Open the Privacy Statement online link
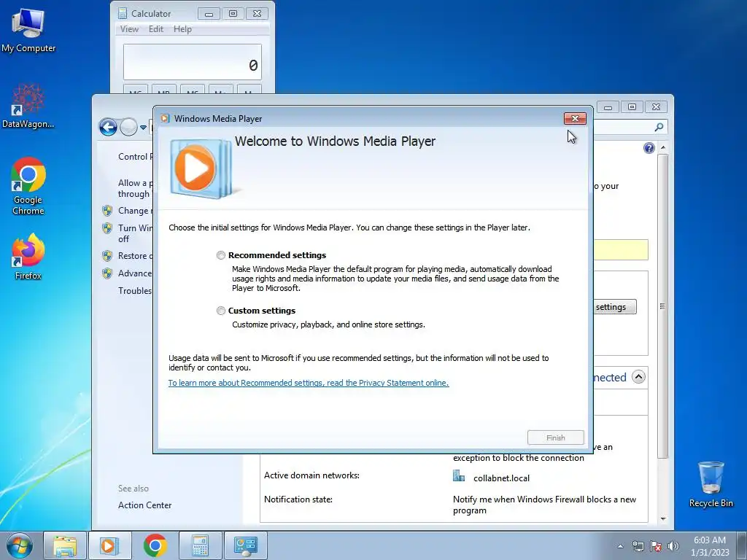Image resolution: width=747 pixels, height=560 pixels. 309,383
